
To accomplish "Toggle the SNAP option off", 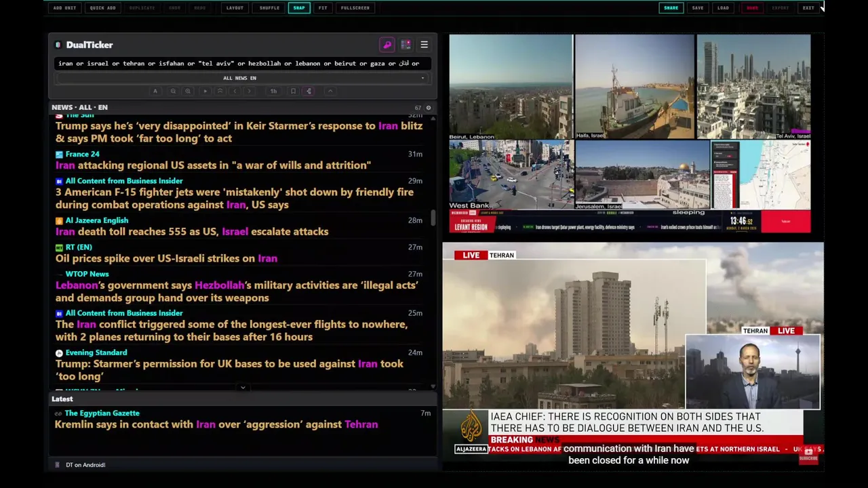I will click(299, 8).
